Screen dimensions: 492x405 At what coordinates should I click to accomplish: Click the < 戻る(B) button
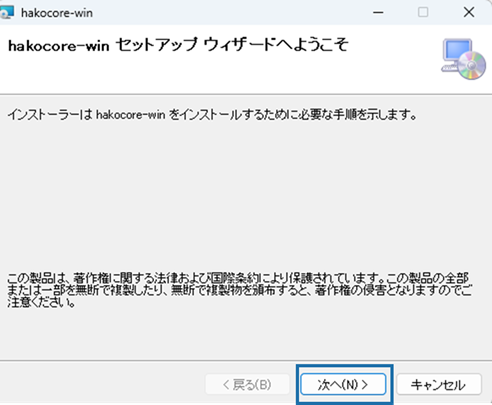click(247, 384)
